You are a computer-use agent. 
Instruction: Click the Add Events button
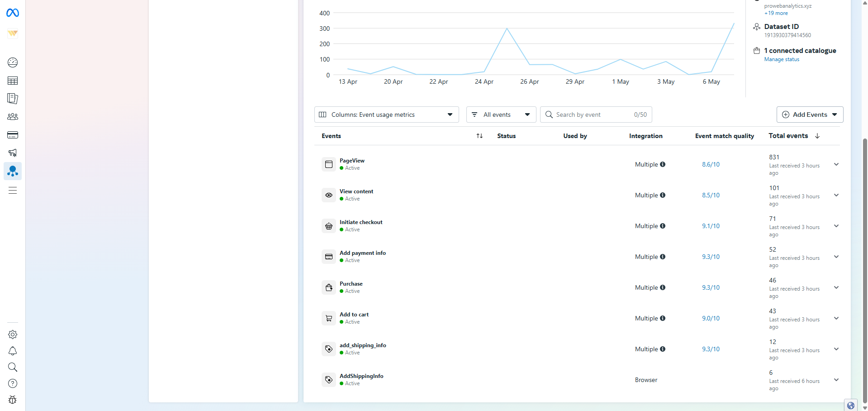click(x=809, y=115)
